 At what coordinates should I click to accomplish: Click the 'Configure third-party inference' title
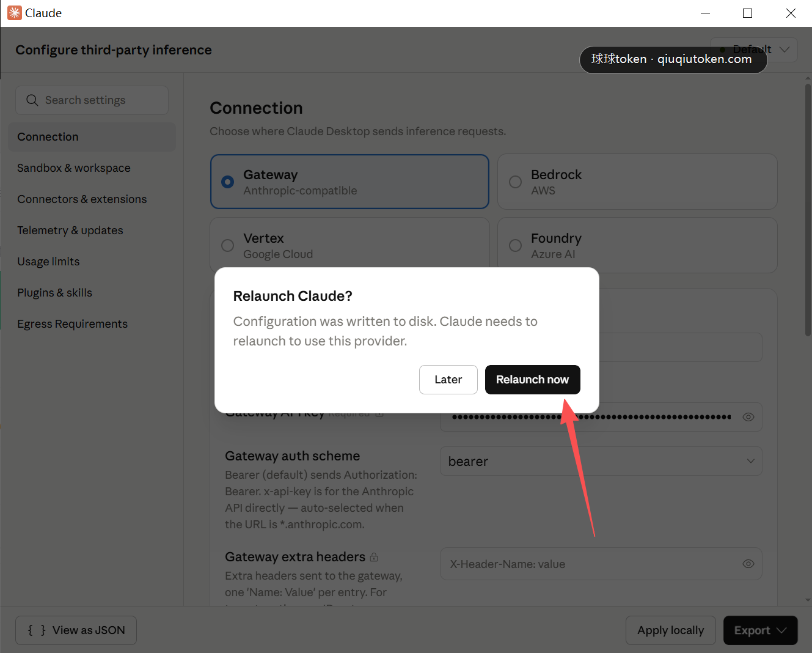114,50
